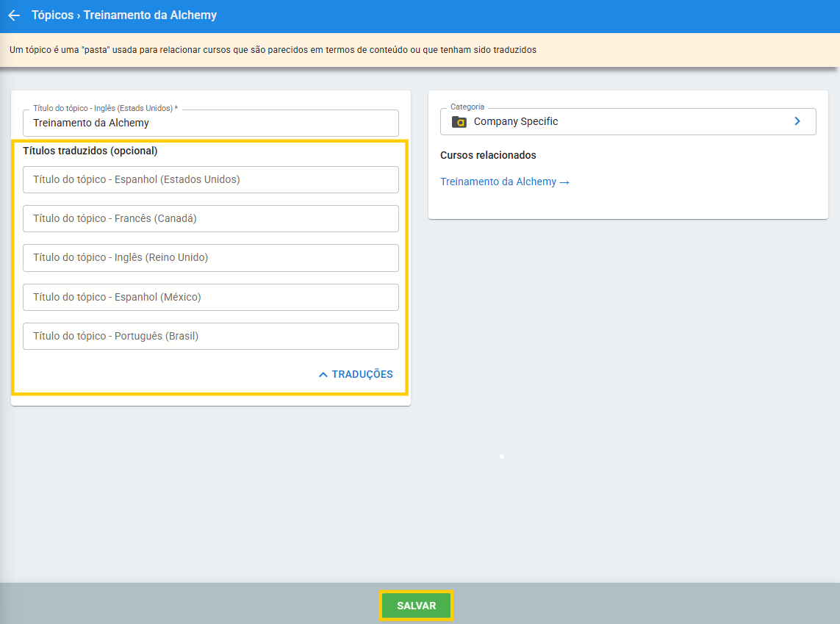Click the arrow after the related course link
Screen dimensions: 840x624
564,182
